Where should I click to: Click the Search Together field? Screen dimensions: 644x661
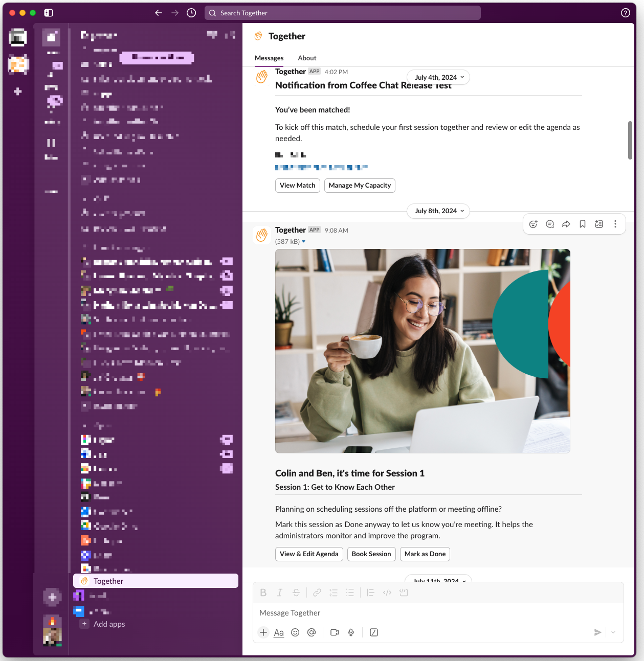(x=343, y=13)
